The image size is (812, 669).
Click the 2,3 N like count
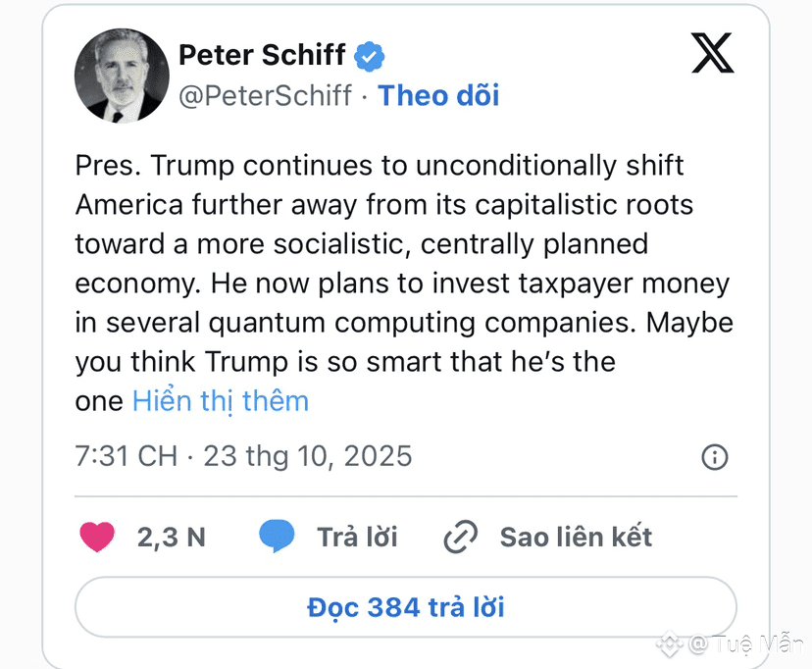coord(172,537)
